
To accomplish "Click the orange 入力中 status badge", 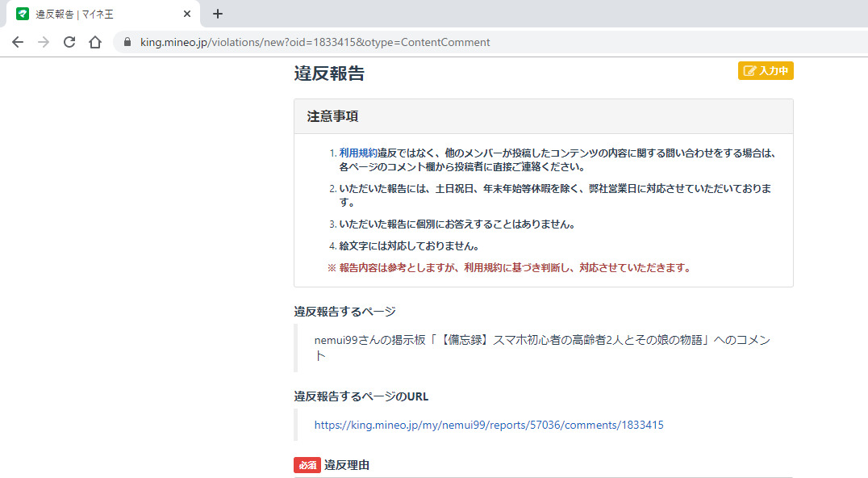I will (766, 71).
